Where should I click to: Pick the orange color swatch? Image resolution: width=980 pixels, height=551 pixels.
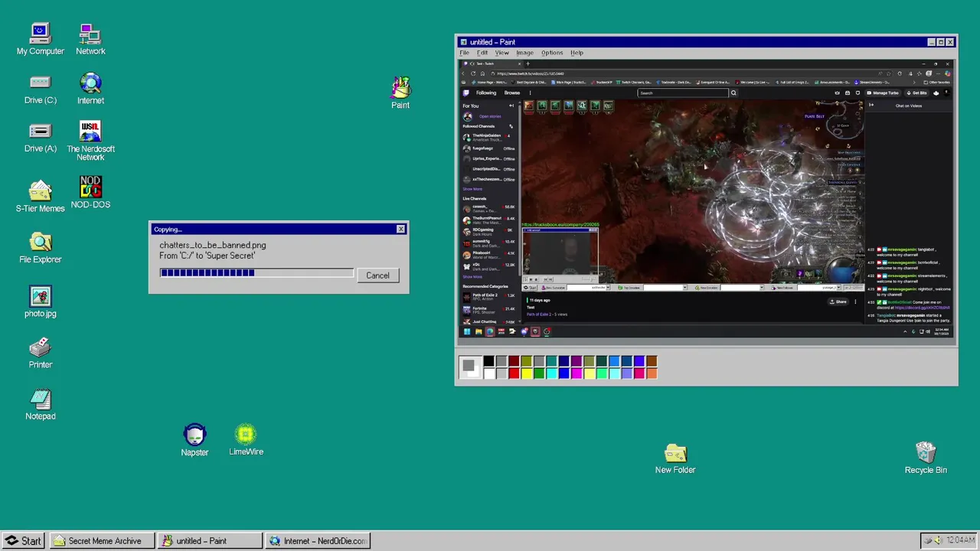652,373
